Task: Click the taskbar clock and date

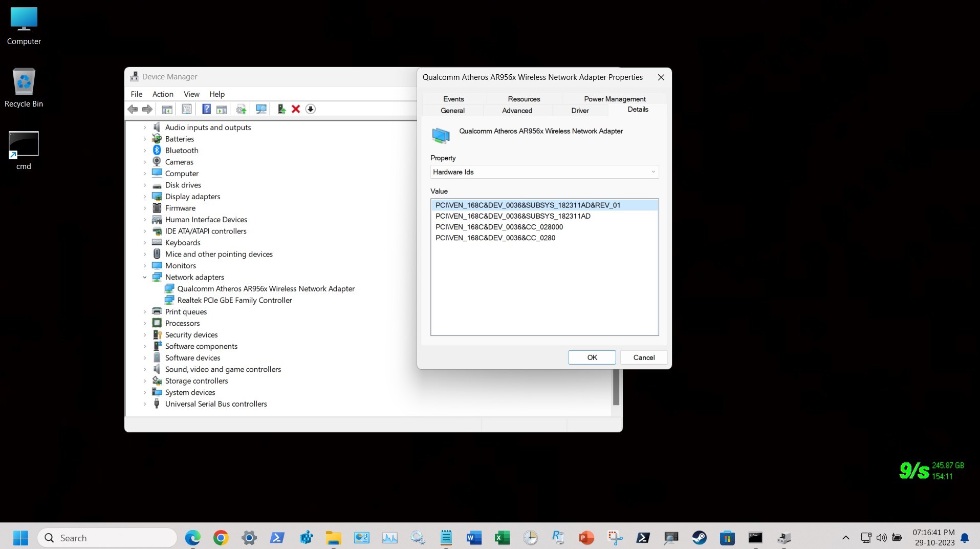Action: coord(934,538)
